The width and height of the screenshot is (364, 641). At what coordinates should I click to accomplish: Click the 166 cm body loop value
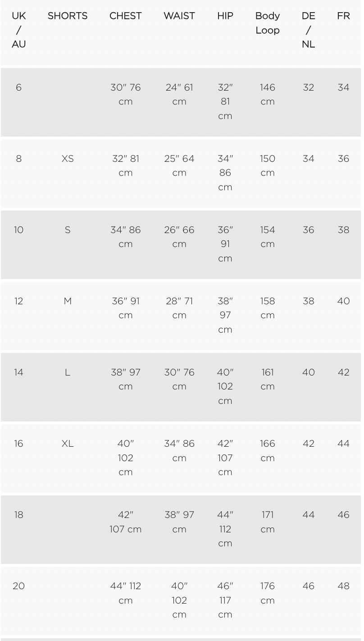[x=268, y=451]
